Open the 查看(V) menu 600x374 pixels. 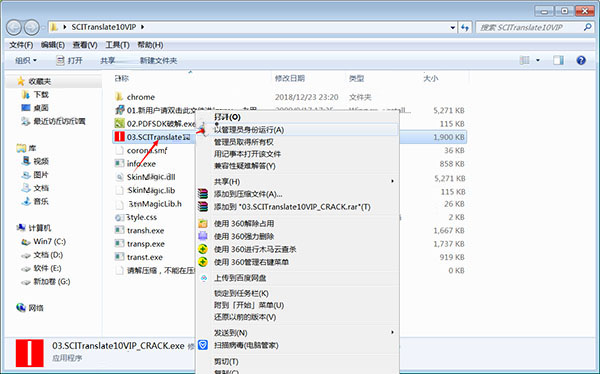85,45
